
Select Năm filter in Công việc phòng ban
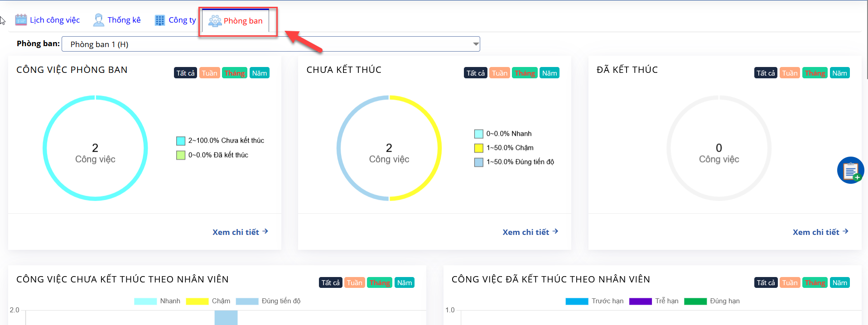point(260,73)
